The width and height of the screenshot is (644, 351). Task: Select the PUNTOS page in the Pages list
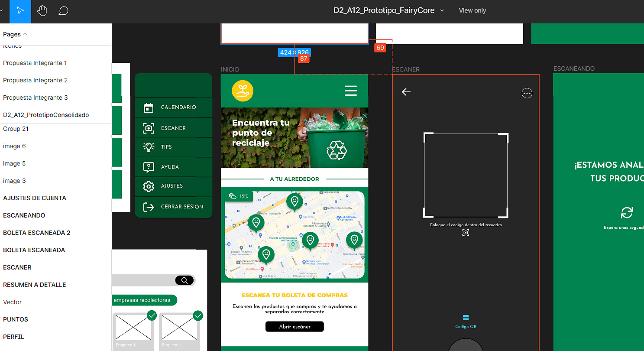coord(15,319)
